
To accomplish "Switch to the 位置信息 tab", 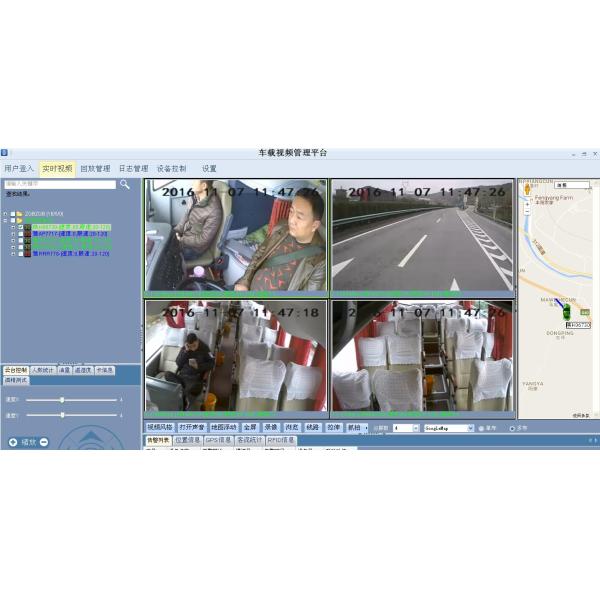I will click(x=188, y=440).
